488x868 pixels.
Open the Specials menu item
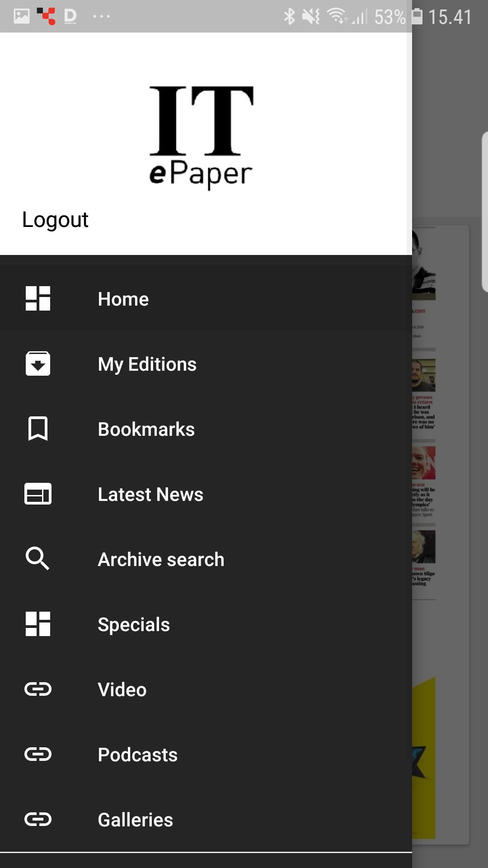pyautogui.click(x=206, y=624)
